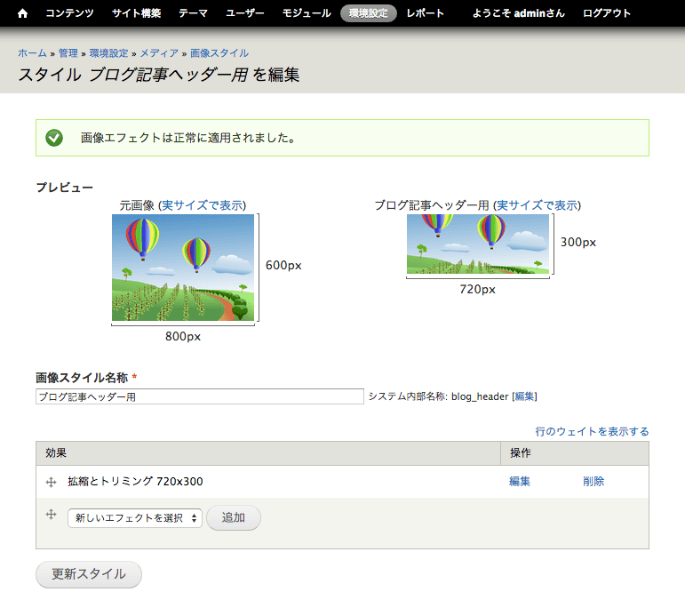685x616 pixels.
Task: Go to メディア breadcrumb link
Action: (159, 53)
